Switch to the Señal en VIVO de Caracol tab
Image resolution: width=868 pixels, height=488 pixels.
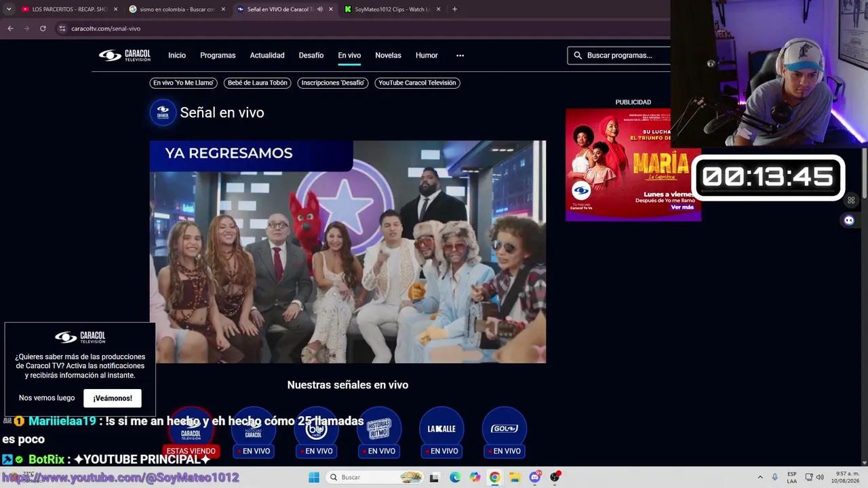pyautogui.click(x=285, y=9)
